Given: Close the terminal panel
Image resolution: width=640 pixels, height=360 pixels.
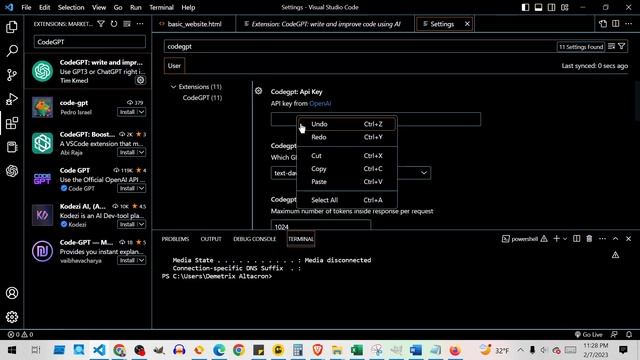Looking at the screenshot, I should tap(629, 239).
